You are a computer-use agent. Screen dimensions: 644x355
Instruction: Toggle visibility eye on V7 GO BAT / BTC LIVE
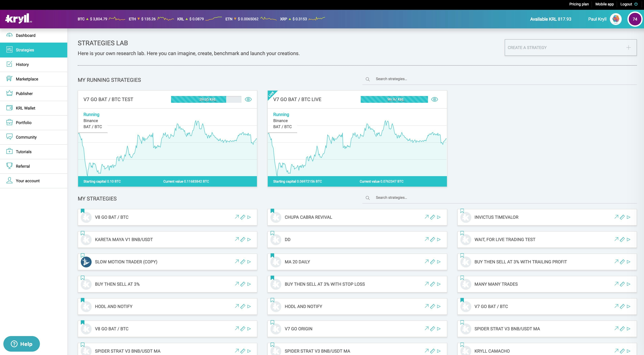(x=435, y=99)
